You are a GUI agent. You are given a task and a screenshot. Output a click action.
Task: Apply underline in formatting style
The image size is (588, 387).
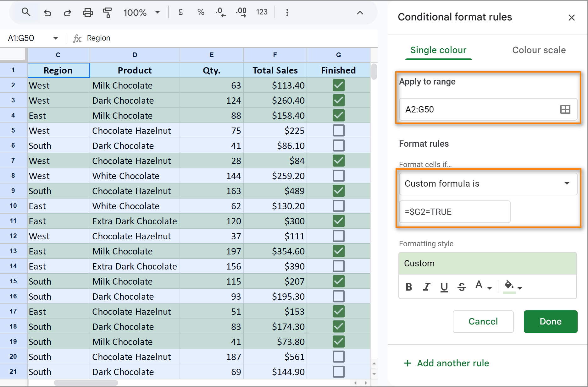point(444,287)
